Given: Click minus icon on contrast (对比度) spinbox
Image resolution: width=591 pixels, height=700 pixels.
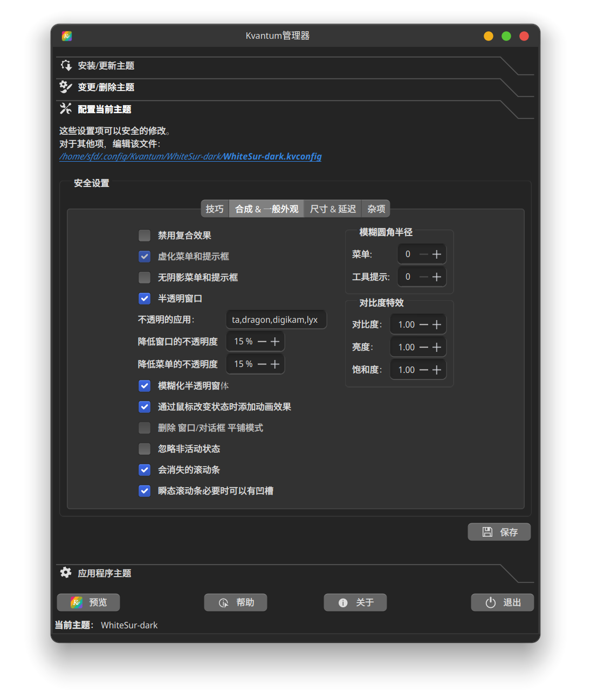Looking at the screenshot, I should (x=424, y=324).
